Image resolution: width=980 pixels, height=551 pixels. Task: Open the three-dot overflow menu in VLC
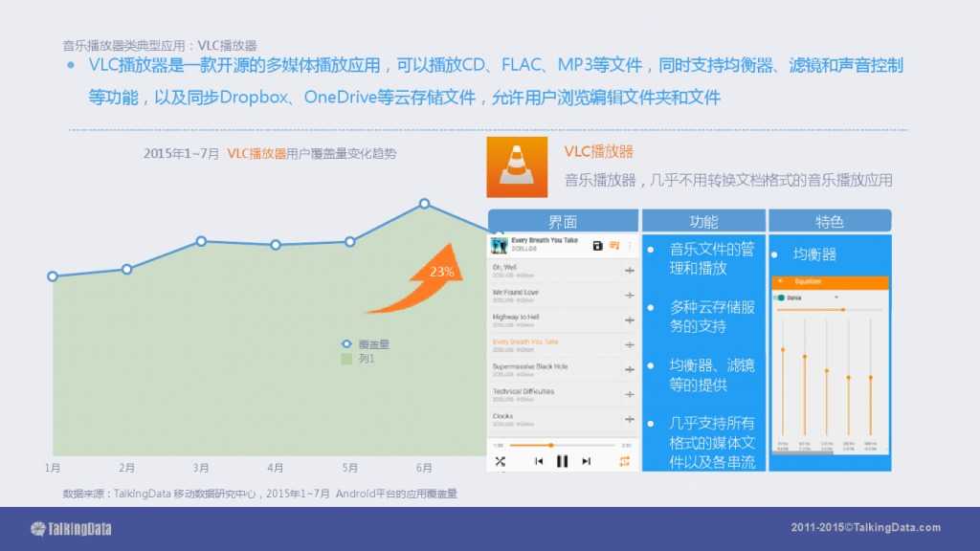point(631,246)
